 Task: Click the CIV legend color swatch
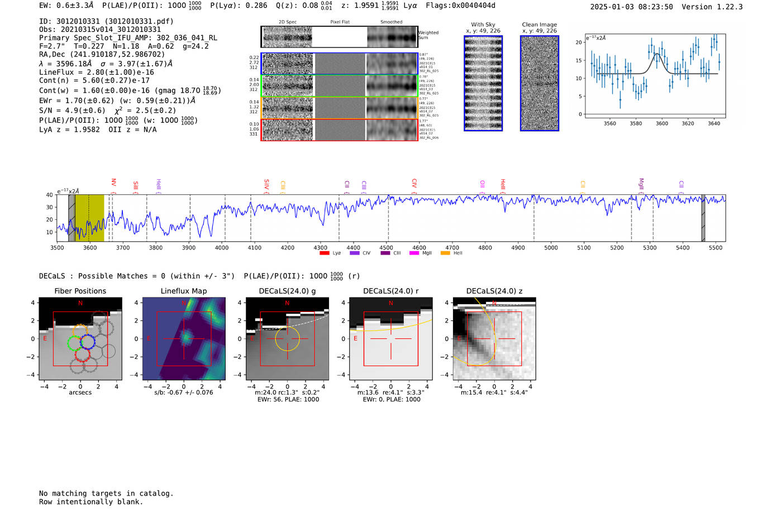(x=355, y=253)
